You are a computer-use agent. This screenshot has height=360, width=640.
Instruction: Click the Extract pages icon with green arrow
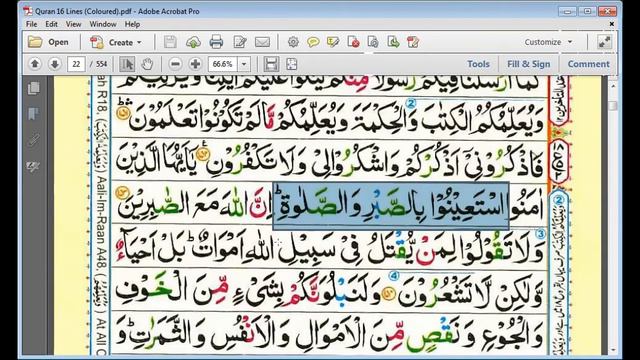point(393,42)
